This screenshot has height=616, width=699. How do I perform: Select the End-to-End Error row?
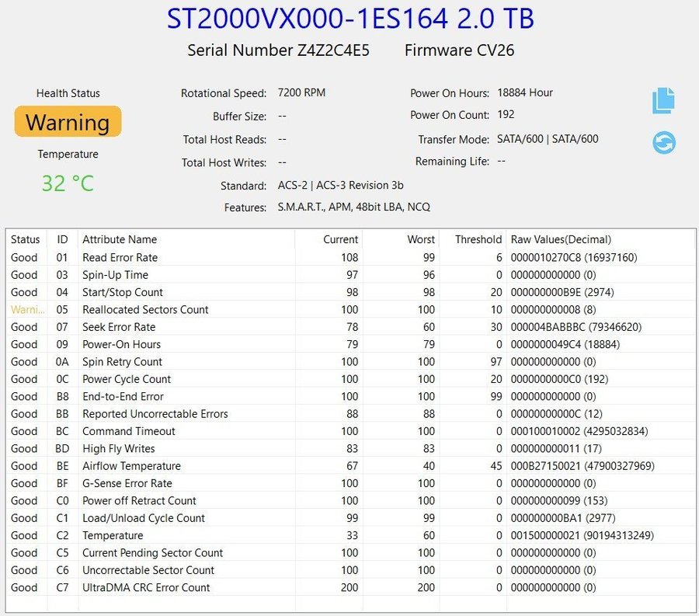click(x=350, y=396)
